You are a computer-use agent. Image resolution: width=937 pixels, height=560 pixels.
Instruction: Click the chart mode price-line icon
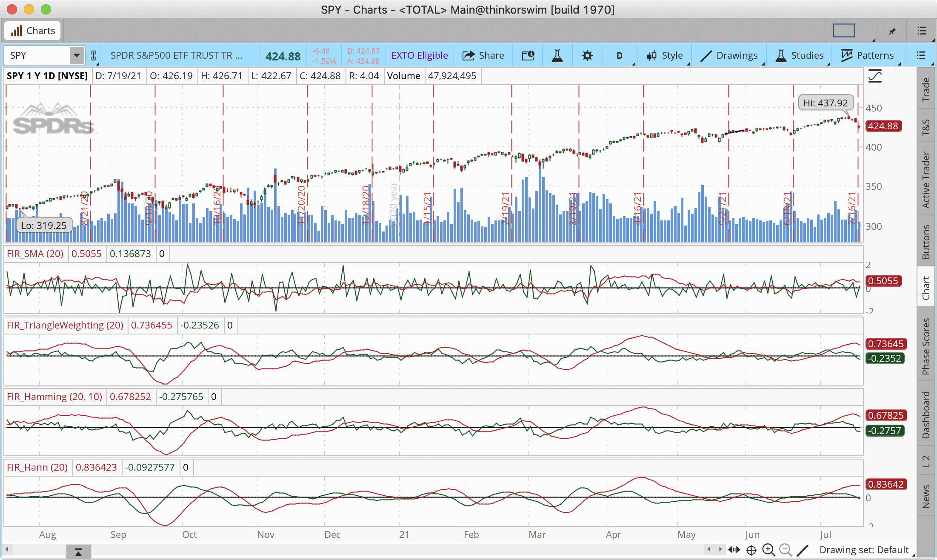[875, 76]
